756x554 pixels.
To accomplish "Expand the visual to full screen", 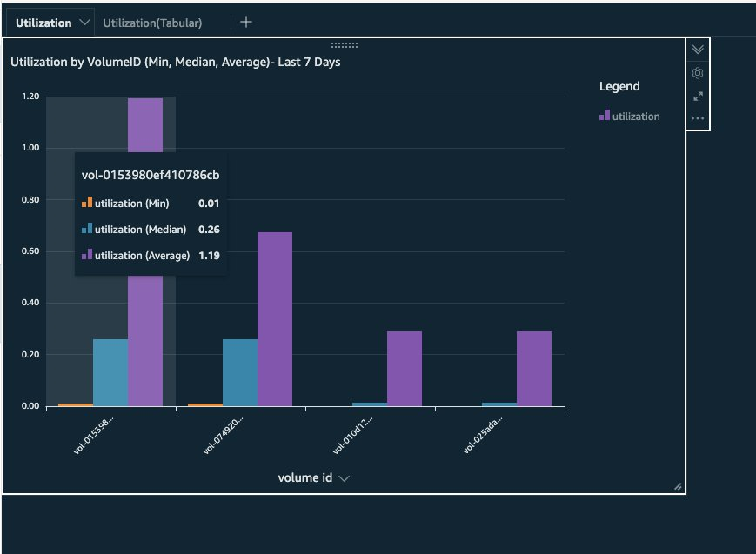I will click(x=697, y=96).
